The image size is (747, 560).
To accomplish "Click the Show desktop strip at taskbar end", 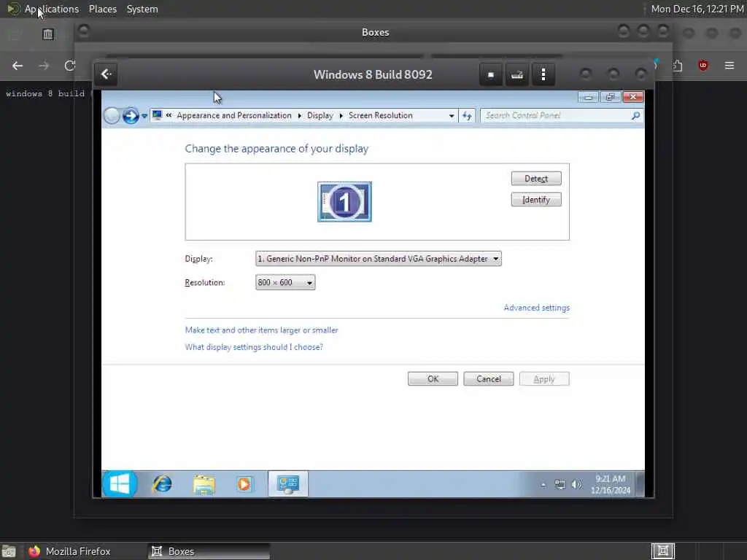I will click(x=640, y=484).
